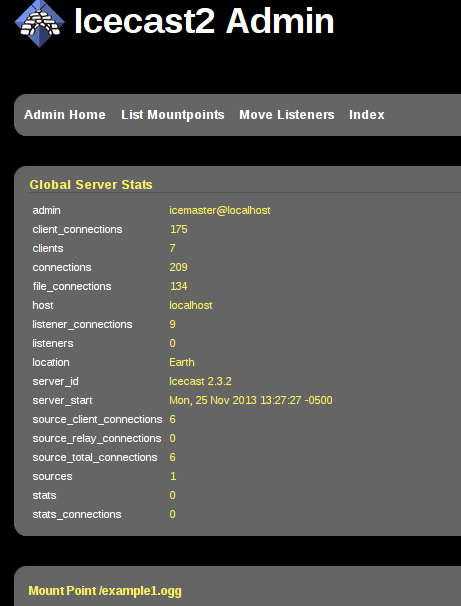Select the icemaster@localhost admin value
461x606 pixels.
click(219, 210)
